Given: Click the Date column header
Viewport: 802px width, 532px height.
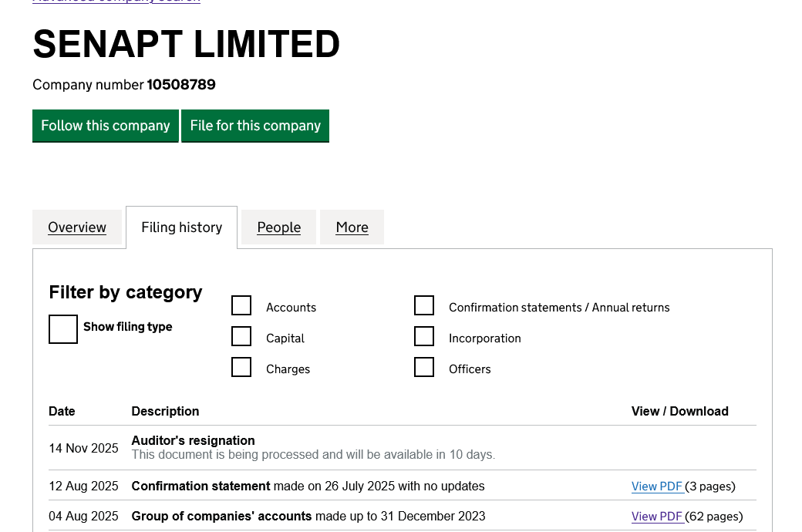Looking at the screenshot, I should (x=62, y=412).
